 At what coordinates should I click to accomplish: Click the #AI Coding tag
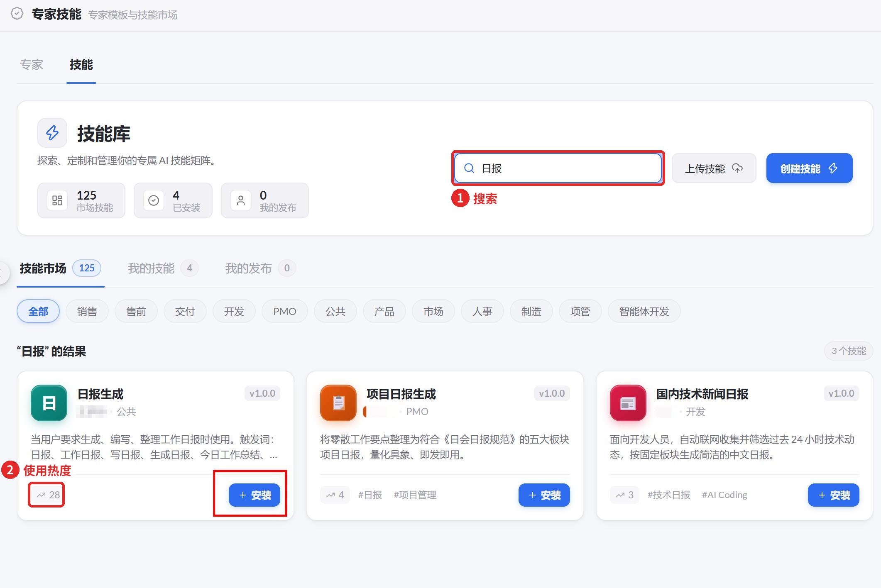point(724,495)
